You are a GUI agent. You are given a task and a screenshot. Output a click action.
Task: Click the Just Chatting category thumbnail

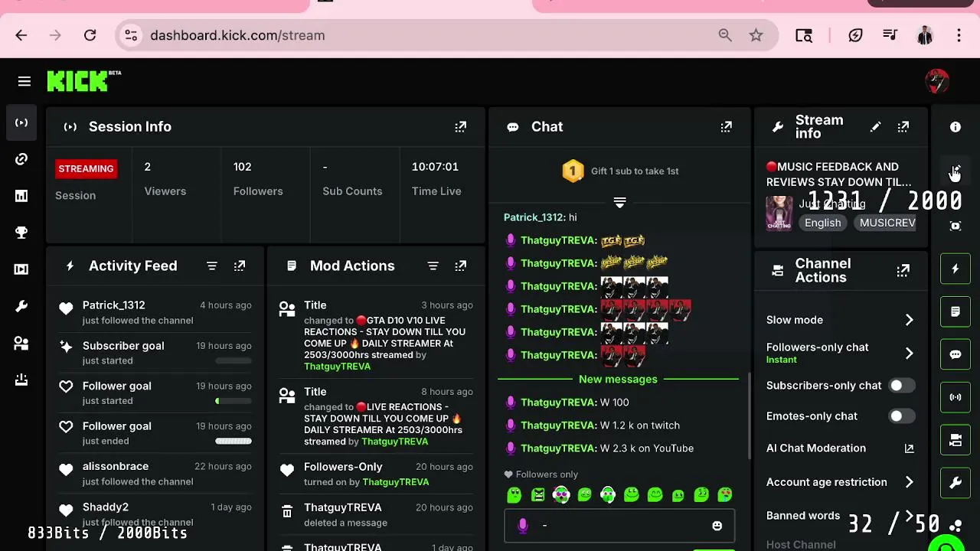[779, 213]
